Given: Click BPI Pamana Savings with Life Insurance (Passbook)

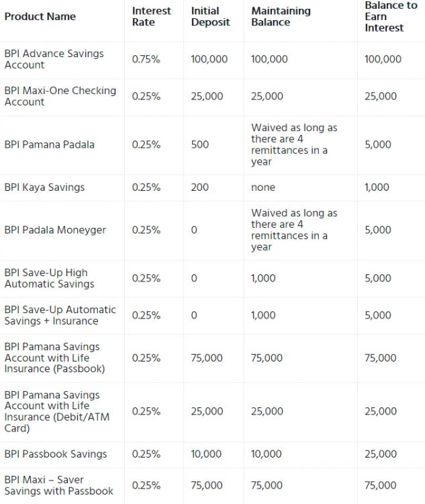Looking at the screenshot, I should pos(54,358).
